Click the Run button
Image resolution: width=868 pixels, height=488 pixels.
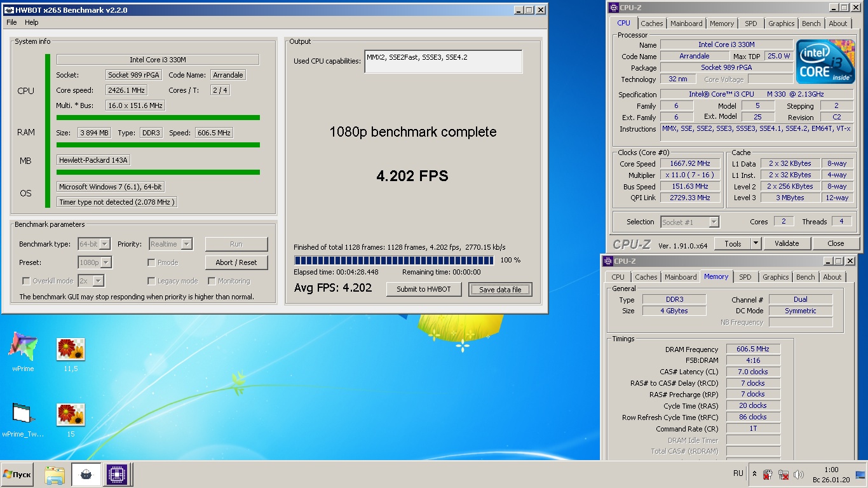(236, 244)
